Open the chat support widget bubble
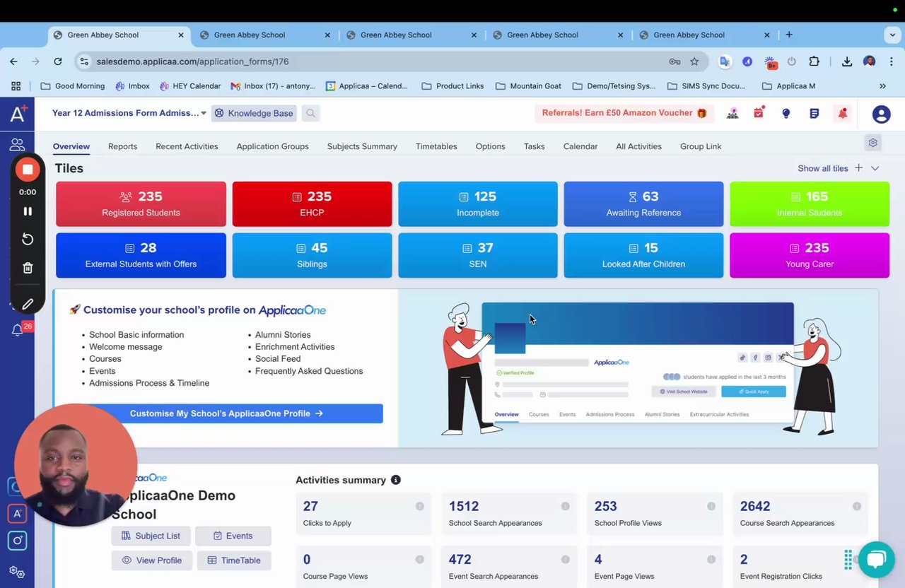This screenshot has height=588, width=905. coord(876,559)
